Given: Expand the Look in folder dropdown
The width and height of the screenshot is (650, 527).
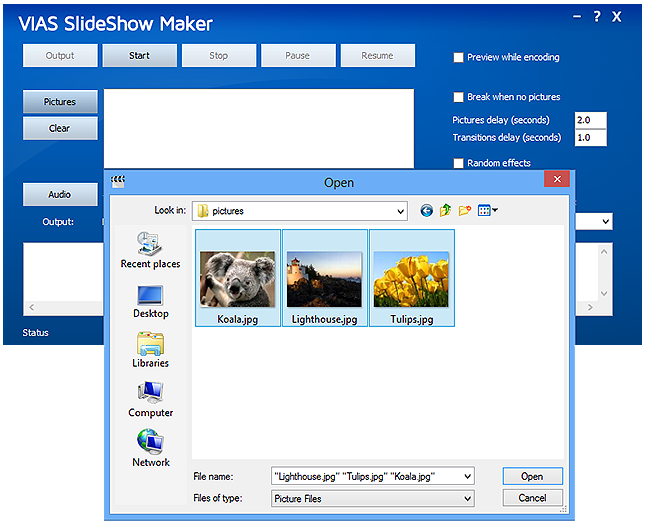Looking at the screenshot, I should (x=400, y=211).
